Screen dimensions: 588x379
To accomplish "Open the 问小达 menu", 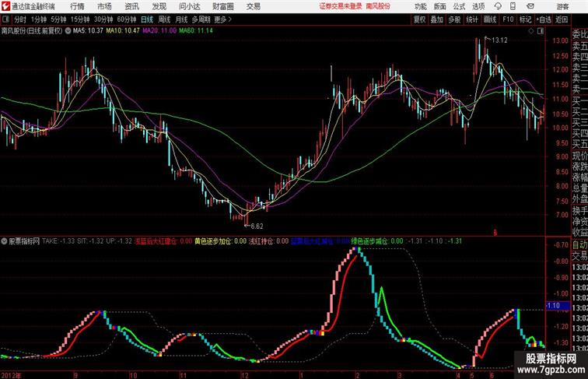I will click(x=190, y=6).
